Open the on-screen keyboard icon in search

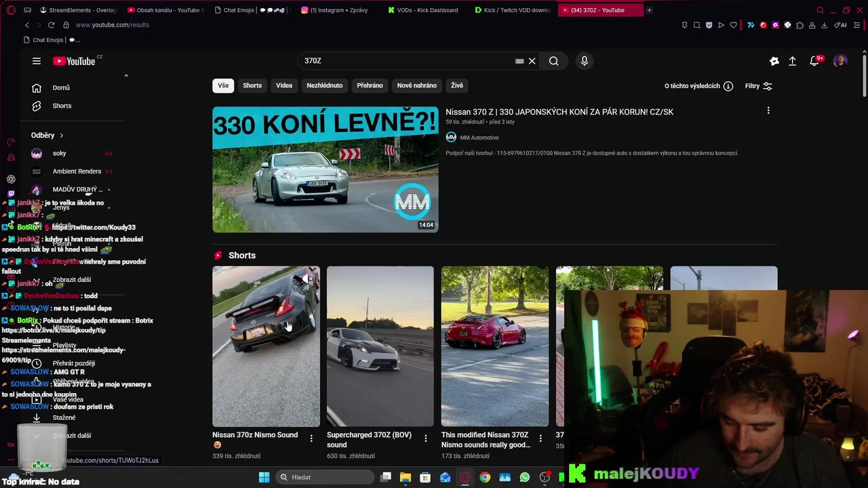click(519, 61)
